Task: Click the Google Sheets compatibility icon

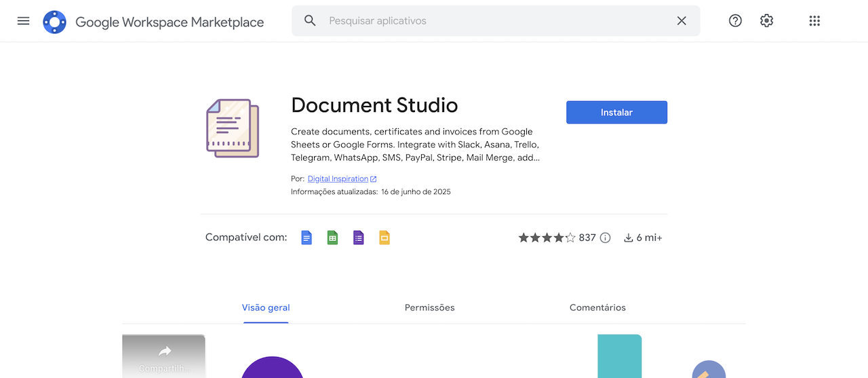Action: (332, 238)
